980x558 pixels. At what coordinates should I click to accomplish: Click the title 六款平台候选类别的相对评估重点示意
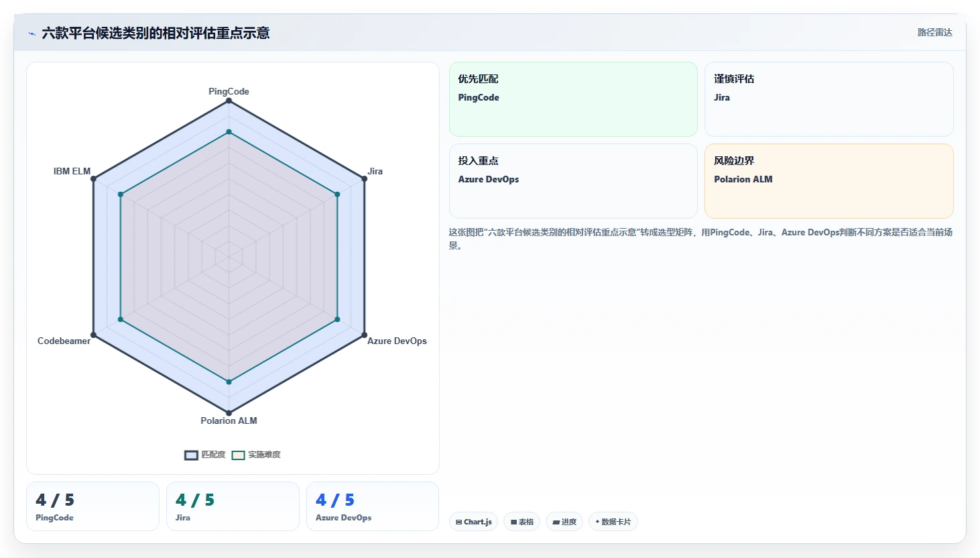(x=156, y=33)
